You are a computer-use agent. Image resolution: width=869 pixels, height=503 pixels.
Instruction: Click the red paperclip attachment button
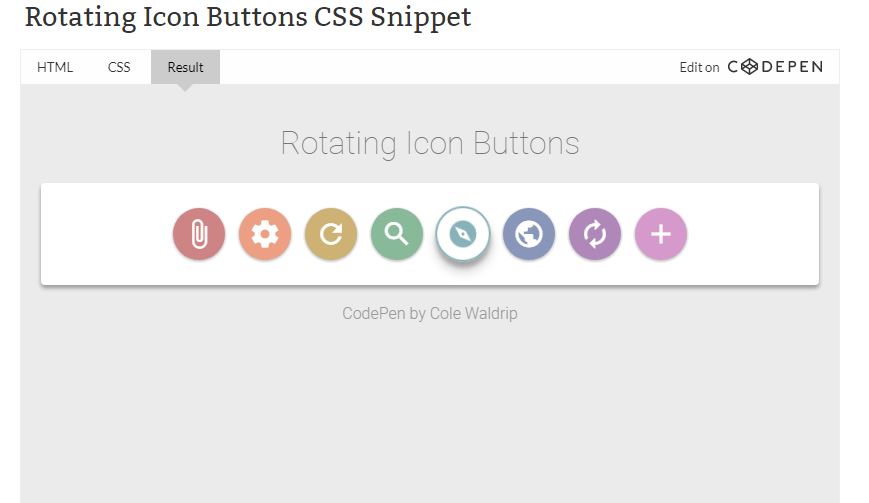[199, 234]
